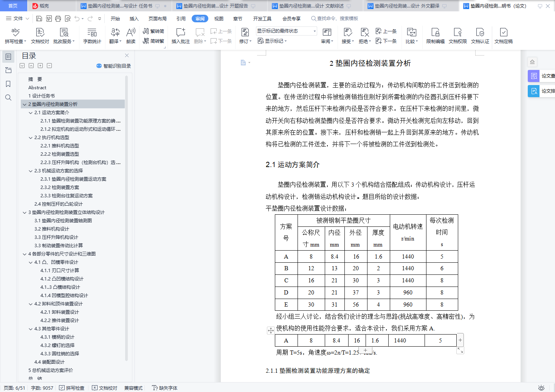Screen dimensions: 555x392
Task: Switch to the 视图 ribbon tab
Action: point(219,19)
